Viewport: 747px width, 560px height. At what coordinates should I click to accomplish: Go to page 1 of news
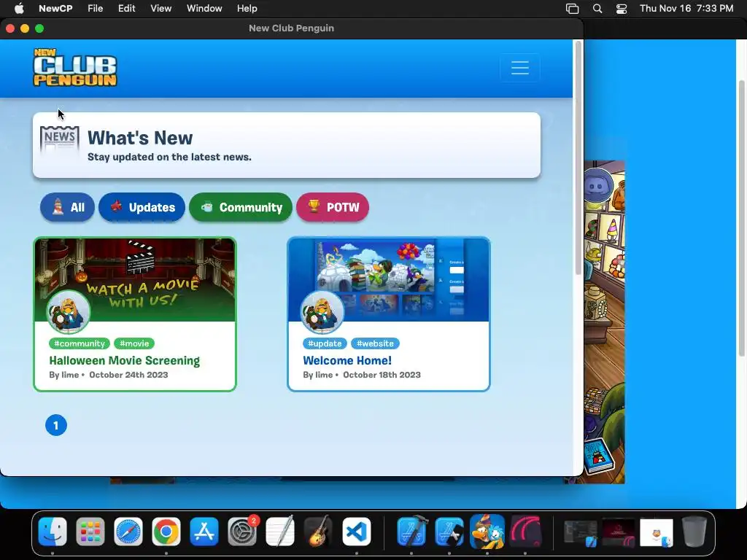point(56,425)
